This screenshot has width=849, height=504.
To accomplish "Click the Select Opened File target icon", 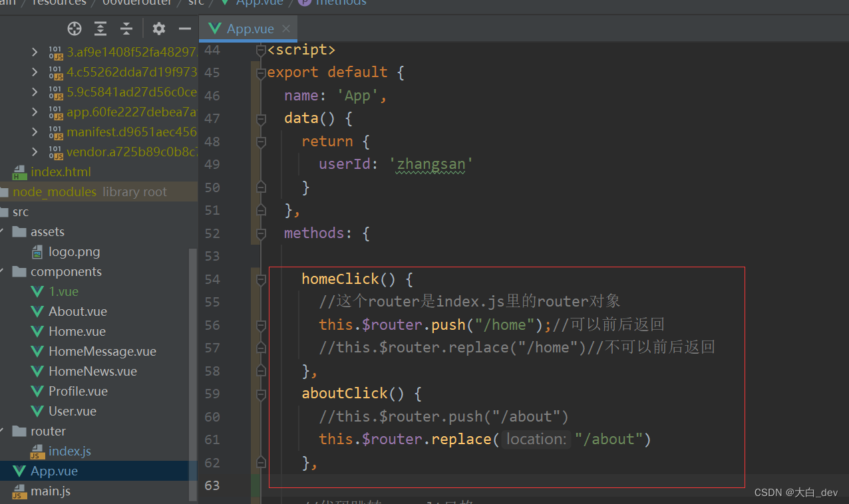I will click(74, 29).
